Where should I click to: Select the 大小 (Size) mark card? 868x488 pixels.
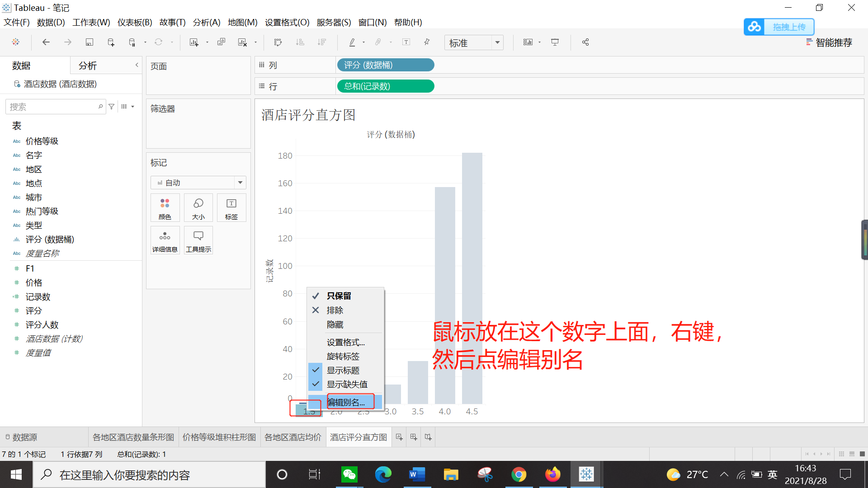198,207
